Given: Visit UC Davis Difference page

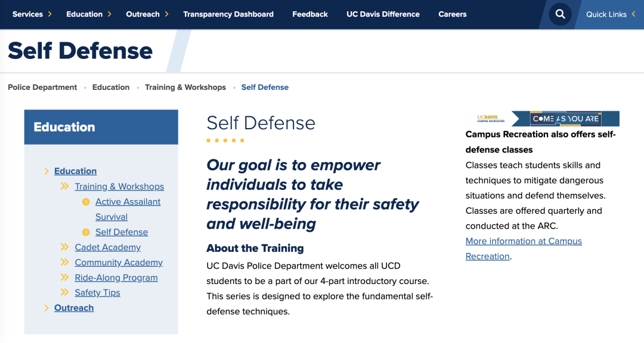Looking at the screenshot, I should tap(383, 14).
